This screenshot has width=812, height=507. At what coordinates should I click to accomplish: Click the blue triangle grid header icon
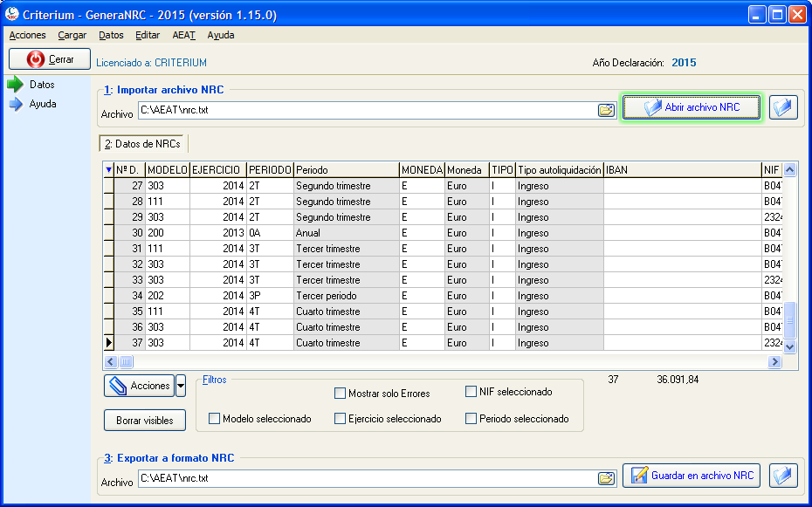108,169
